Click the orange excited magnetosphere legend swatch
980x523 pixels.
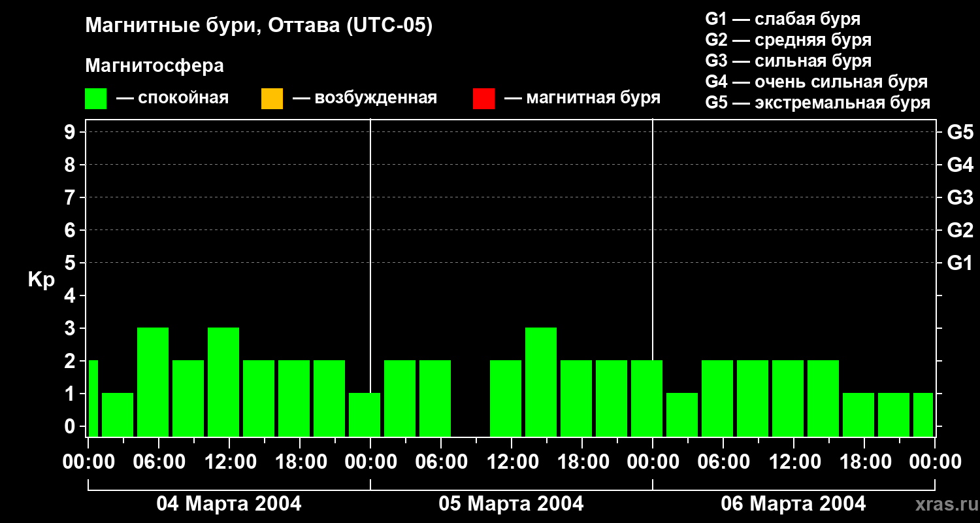click(x=272, y=99)
